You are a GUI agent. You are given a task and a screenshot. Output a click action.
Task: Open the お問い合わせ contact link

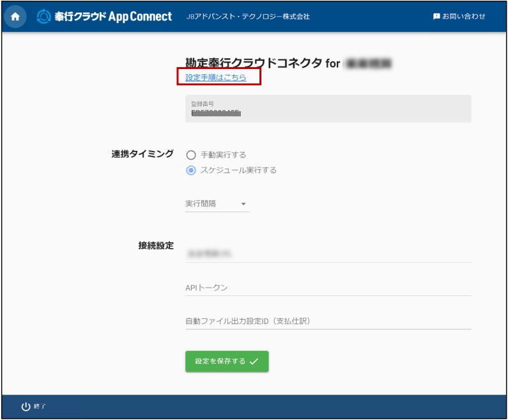click(459, 16)
